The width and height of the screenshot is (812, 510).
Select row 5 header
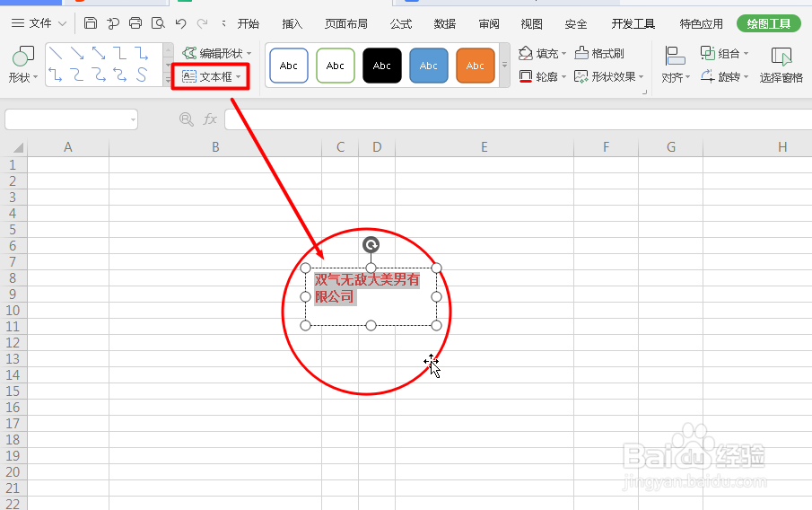pos(13,230)
